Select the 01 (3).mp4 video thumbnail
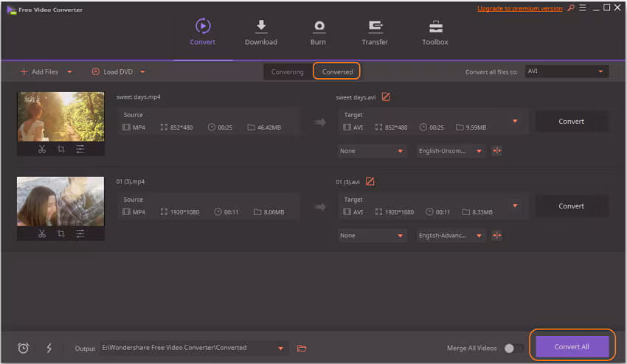The height and width of the screenshot is (364, 627). click(x=60, y=201)
